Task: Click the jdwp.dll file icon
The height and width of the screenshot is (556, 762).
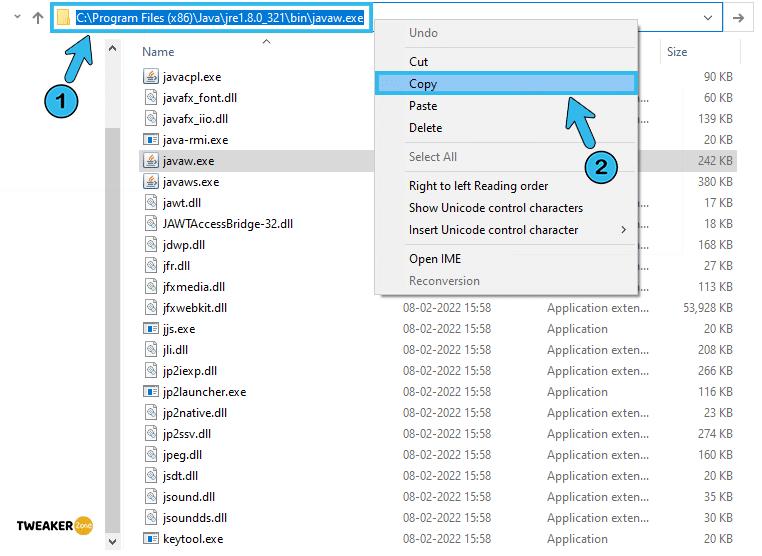Action: [x=151, y=244]
